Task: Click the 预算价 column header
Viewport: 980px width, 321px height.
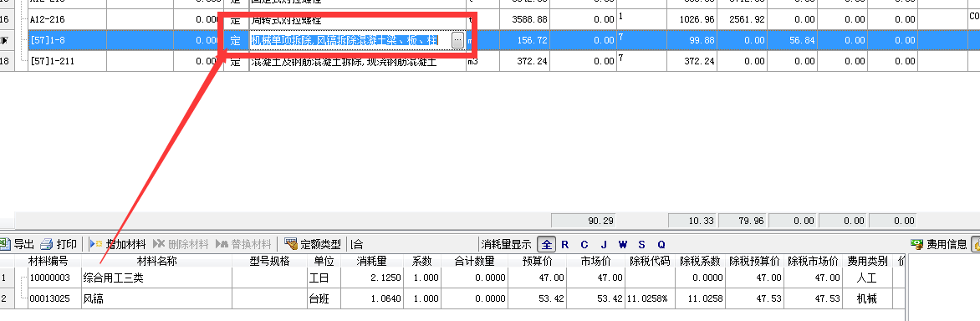Action: pos(537,261)
